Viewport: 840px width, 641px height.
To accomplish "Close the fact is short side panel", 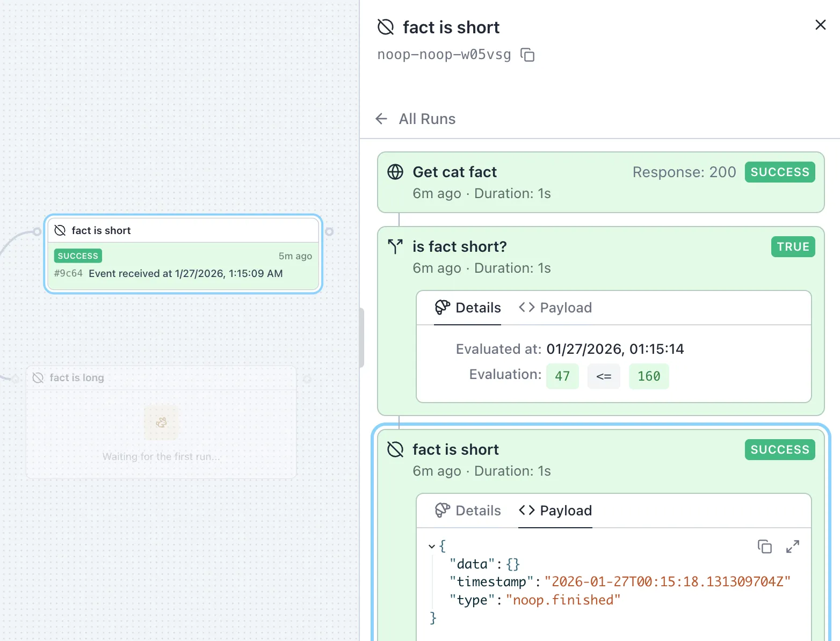I will [820, 25].
